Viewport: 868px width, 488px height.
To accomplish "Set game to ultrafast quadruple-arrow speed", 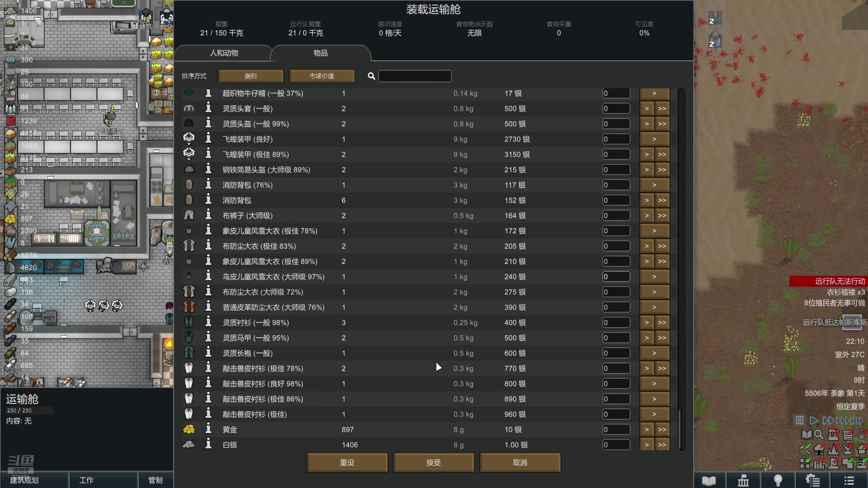I will pyautogui.click(x=857, y=421).
